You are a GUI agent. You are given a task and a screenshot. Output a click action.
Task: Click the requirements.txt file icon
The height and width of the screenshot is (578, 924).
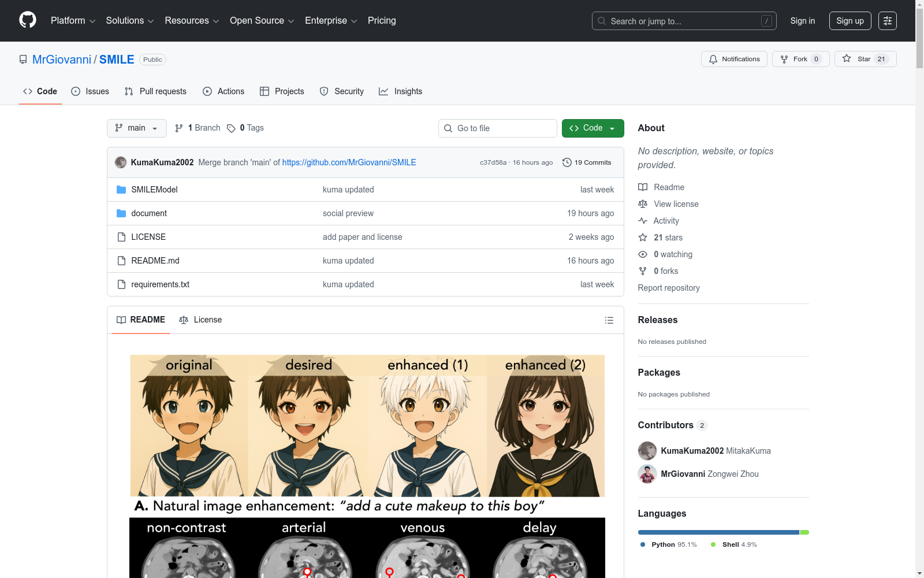pyautogui.click(x=121, y=284)
